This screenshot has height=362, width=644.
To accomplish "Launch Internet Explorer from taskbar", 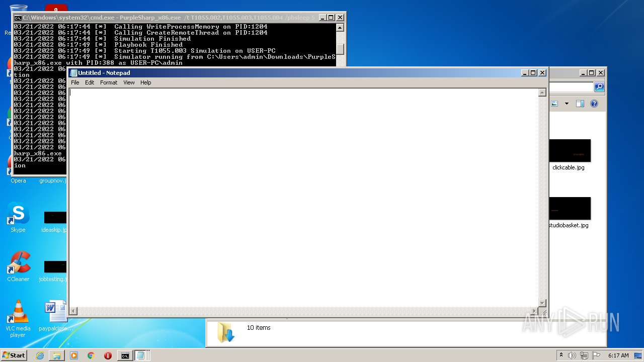I will 40,355.
